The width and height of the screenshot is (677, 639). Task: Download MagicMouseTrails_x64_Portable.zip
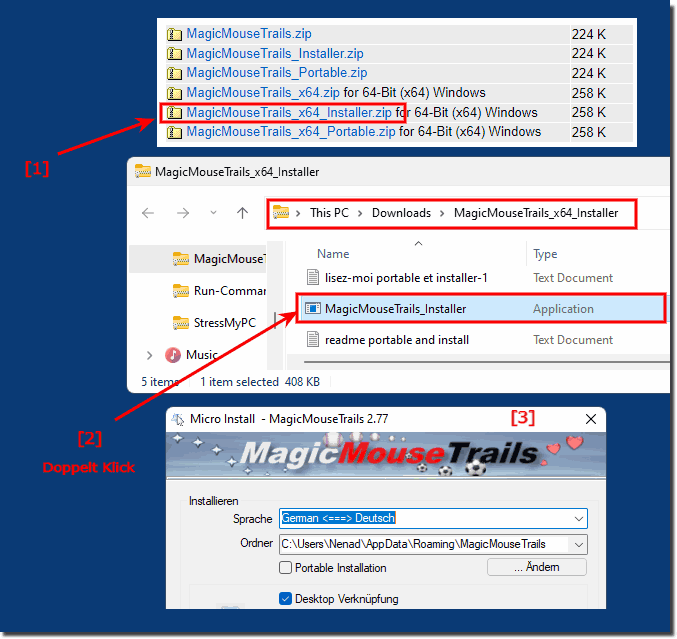pyautogui.click(x=291, y=132)
